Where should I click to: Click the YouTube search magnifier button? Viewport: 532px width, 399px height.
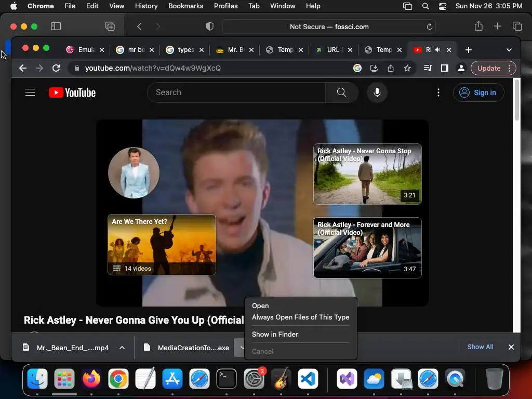[342, 92]
